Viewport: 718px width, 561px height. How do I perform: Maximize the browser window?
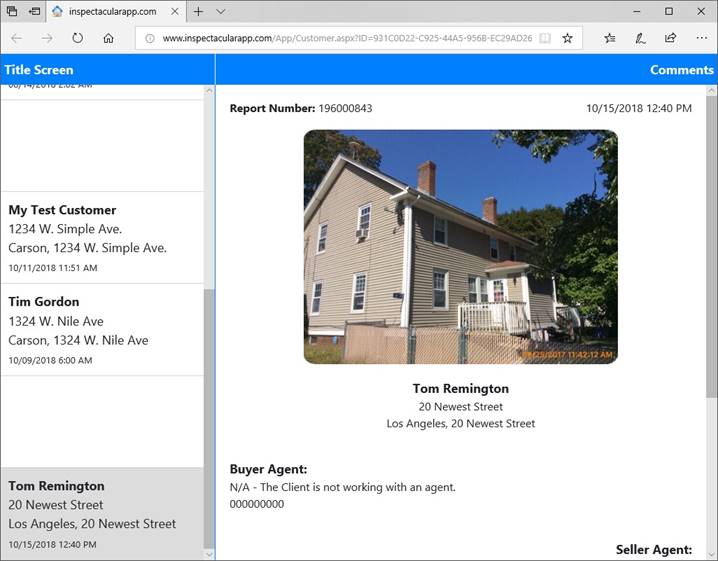click(669, 11)
